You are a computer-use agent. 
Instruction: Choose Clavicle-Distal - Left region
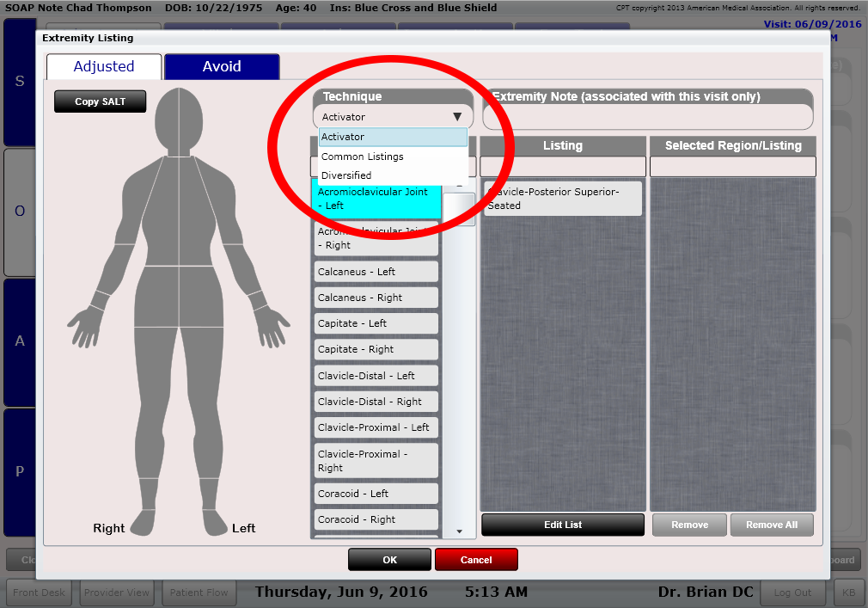pos(376,376)
